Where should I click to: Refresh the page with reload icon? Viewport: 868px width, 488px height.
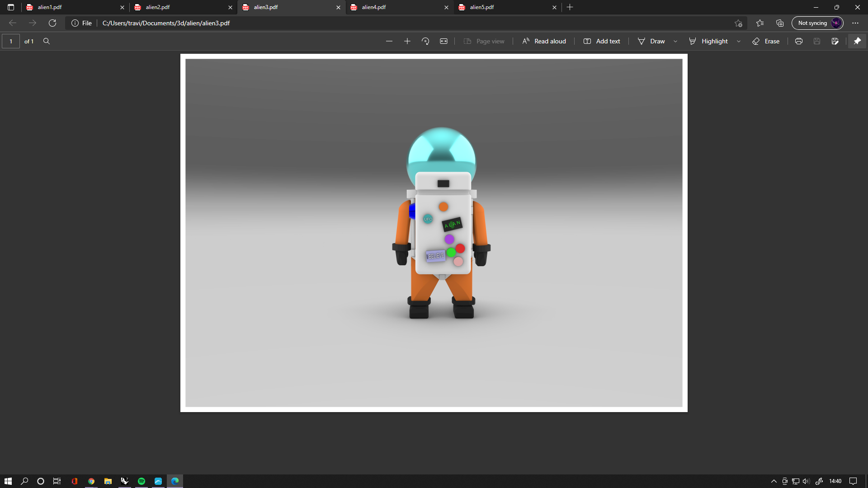(x=52, y=23)
